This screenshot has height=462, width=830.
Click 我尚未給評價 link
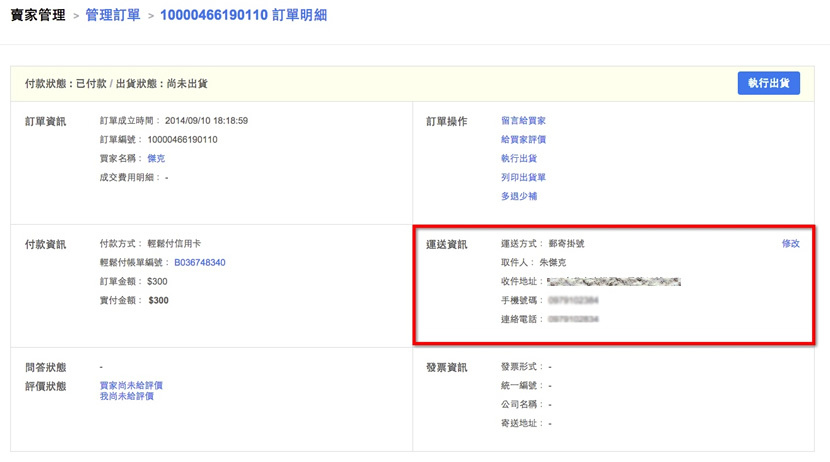point(126,397)
